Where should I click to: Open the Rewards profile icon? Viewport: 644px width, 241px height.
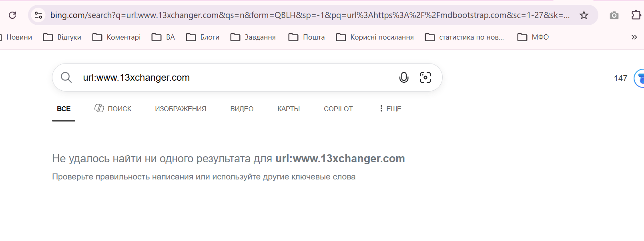pyautogui.click(x=639, y=78)
